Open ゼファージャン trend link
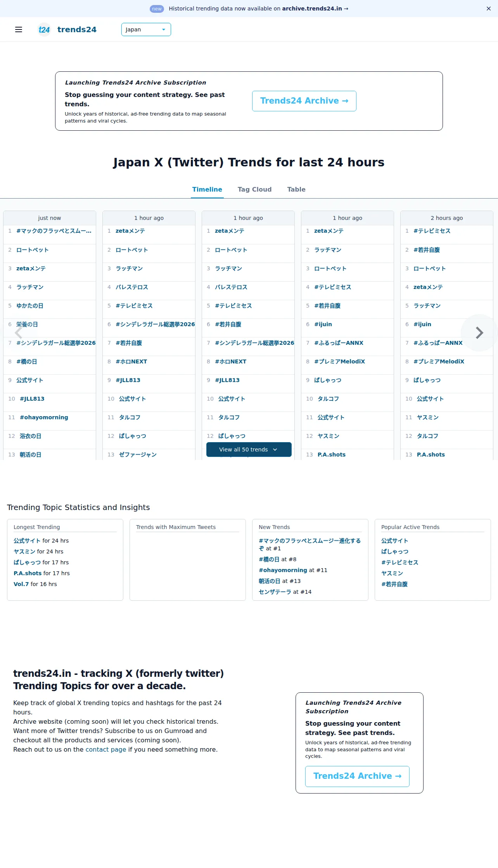 (x=138, y=455)
